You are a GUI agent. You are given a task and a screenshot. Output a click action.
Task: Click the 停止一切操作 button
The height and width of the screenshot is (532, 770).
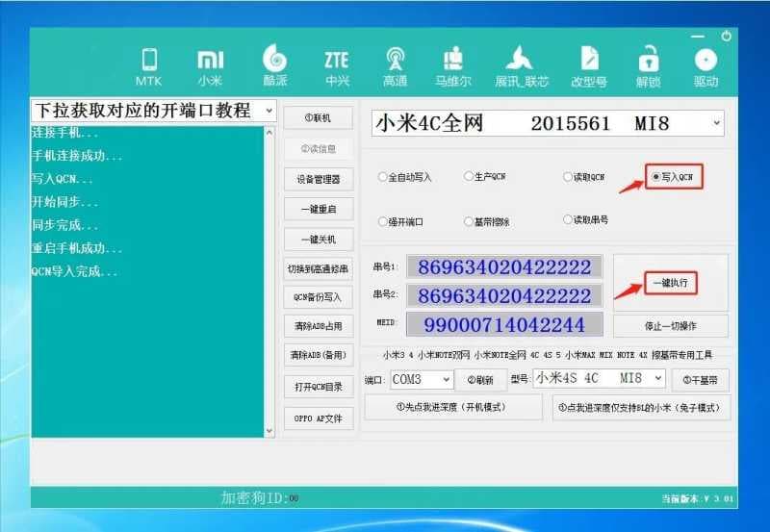(x=670, y=326)
